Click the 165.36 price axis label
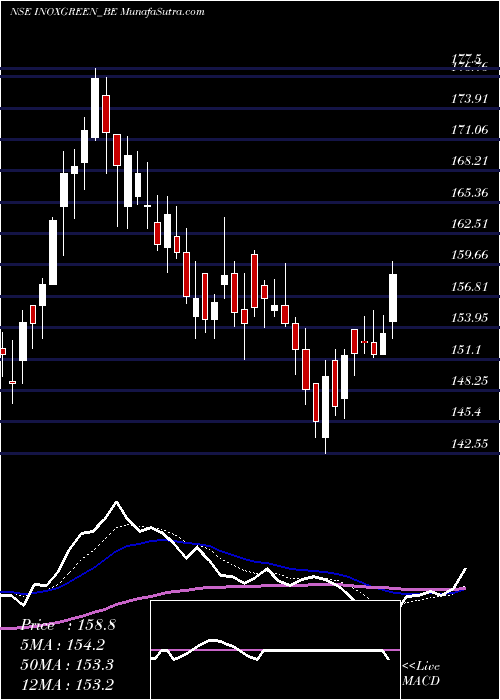Viewport: 500px width, 700px height. coord(470,192)
